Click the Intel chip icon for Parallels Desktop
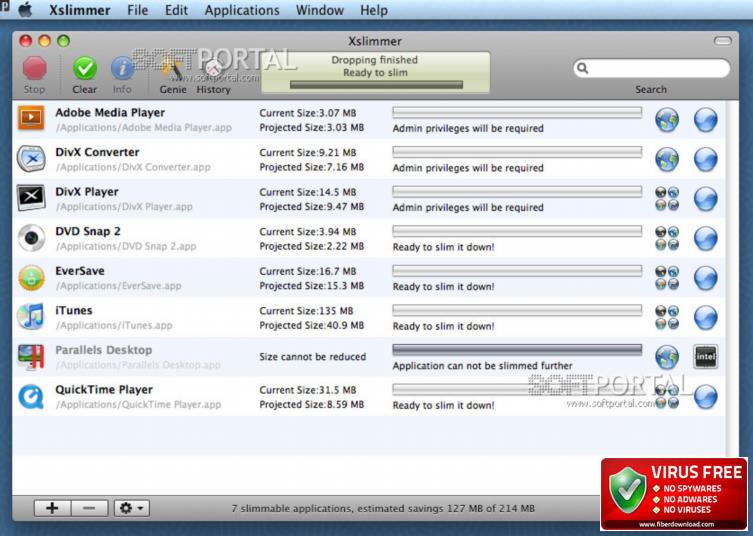Image resolution: width=753 pixels, height=536 pixels. tap(706, 356)
